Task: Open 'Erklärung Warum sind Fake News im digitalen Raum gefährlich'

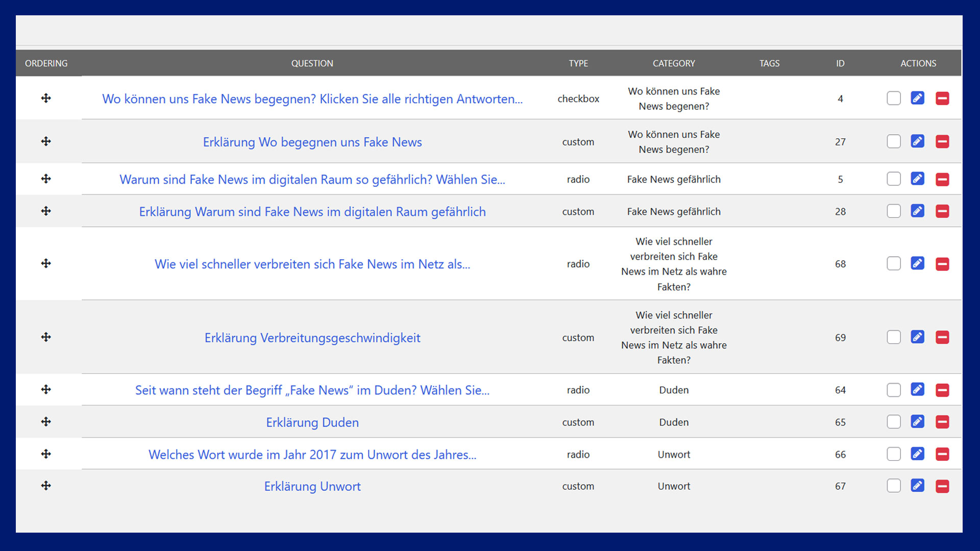Action: pos(312,212)
